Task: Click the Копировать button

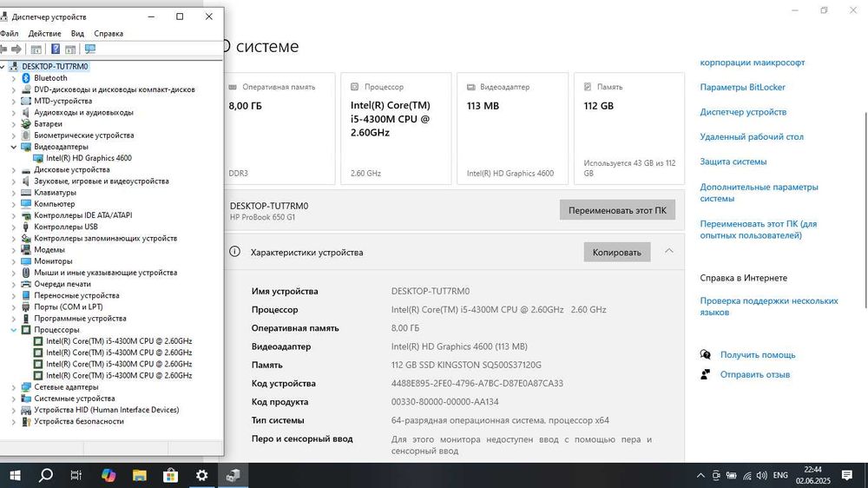Action: point(616,252)
